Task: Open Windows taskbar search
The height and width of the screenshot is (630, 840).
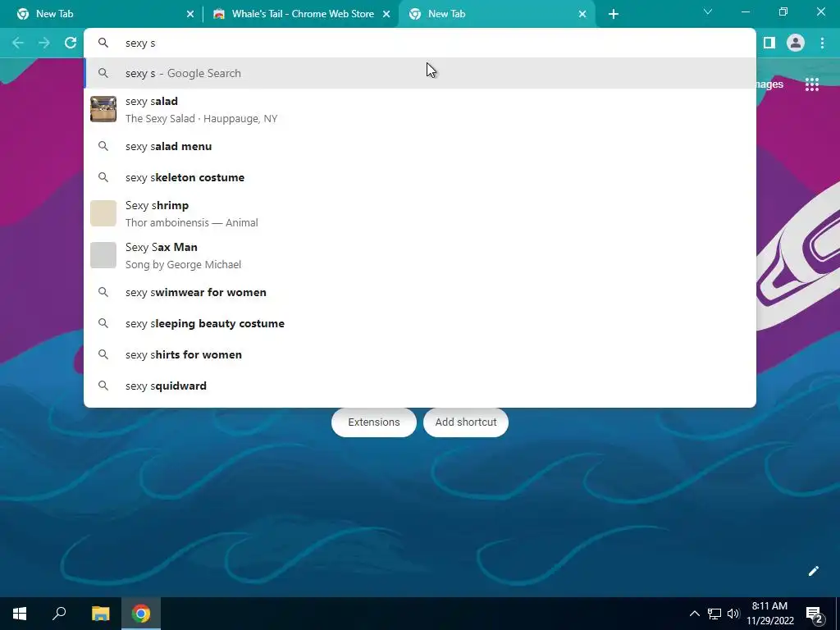Action: coord(59,614)
